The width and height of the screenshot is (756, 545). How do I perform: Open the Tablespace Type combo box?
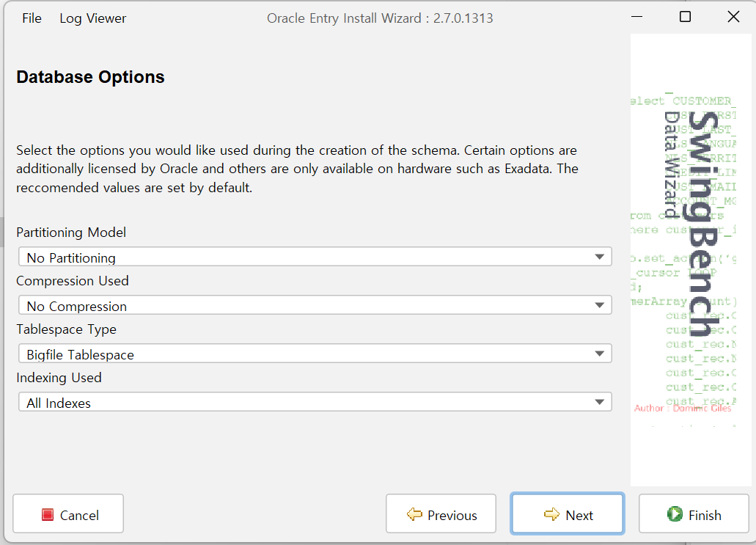[x=315, y=354]
